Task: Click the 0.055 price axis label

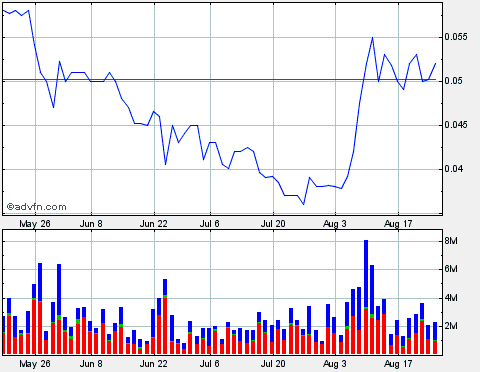Action: click(456, 37)
